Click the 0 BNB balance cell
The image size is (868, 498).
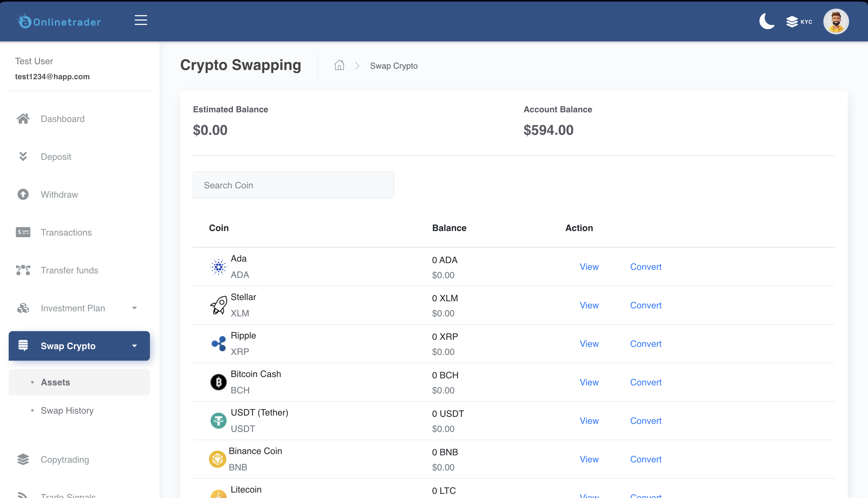(x=445, y=452)
